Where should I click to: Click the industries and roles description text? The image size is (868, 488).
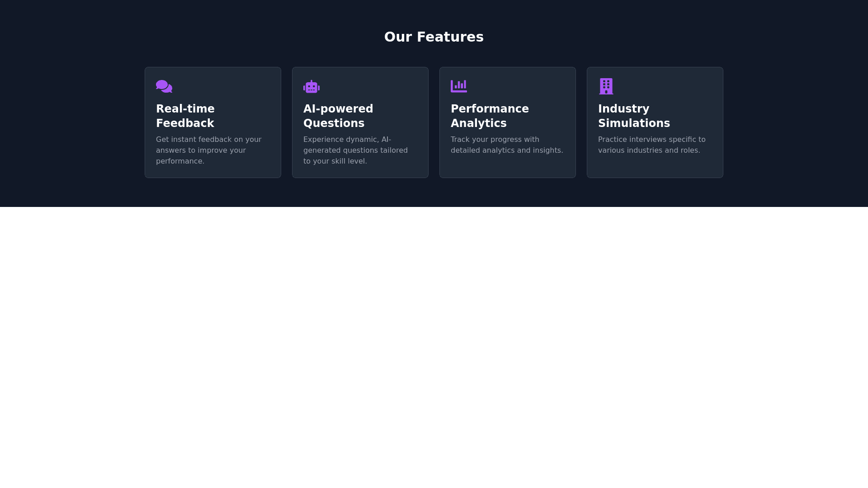[x=652, y=145]
